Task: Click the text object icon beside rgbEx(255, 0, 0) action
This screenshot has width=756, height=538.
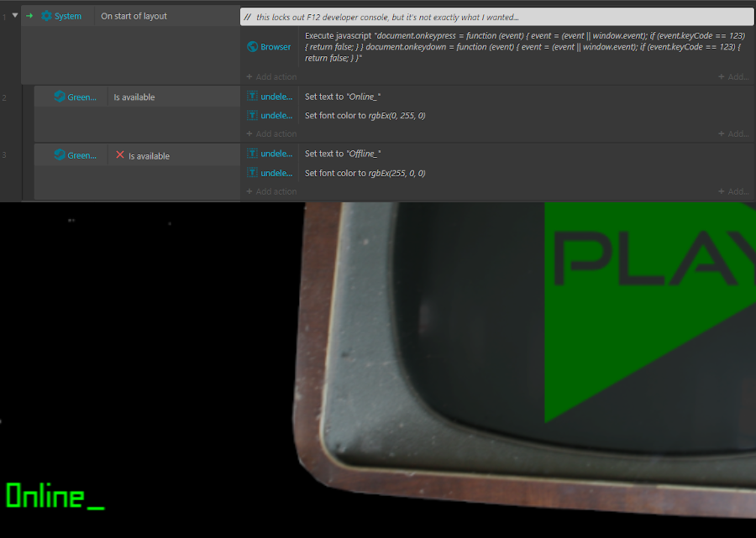Action: [252, 173]
